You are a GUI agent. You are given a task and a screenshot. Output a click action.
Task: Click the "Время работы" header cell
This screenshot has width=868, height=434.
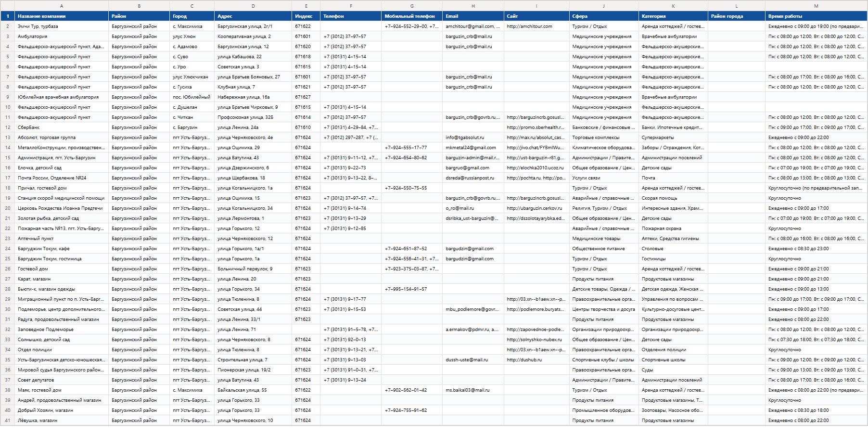click(x=816, y=16)
